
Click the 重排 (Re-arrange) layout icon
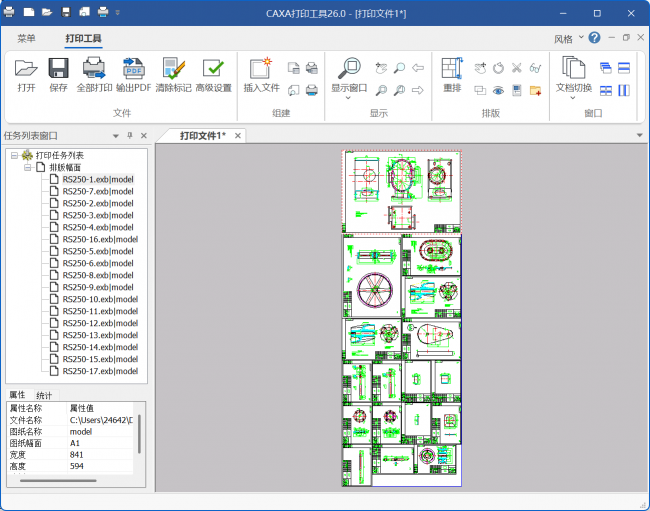[452, 68]
